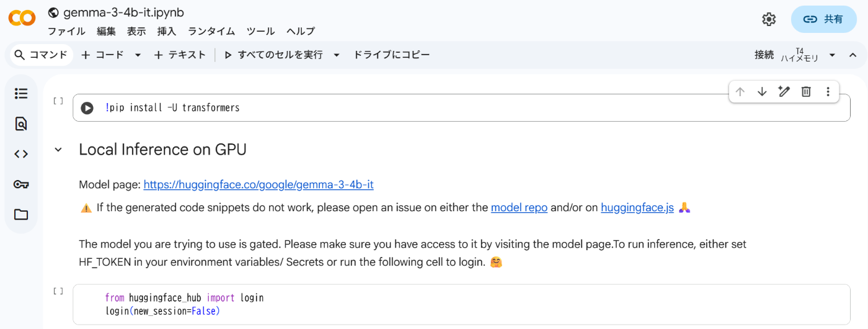This screenshot has width=868, height=329.
Task: Click ドライブにコピー button
Action: tap(392, 55)
